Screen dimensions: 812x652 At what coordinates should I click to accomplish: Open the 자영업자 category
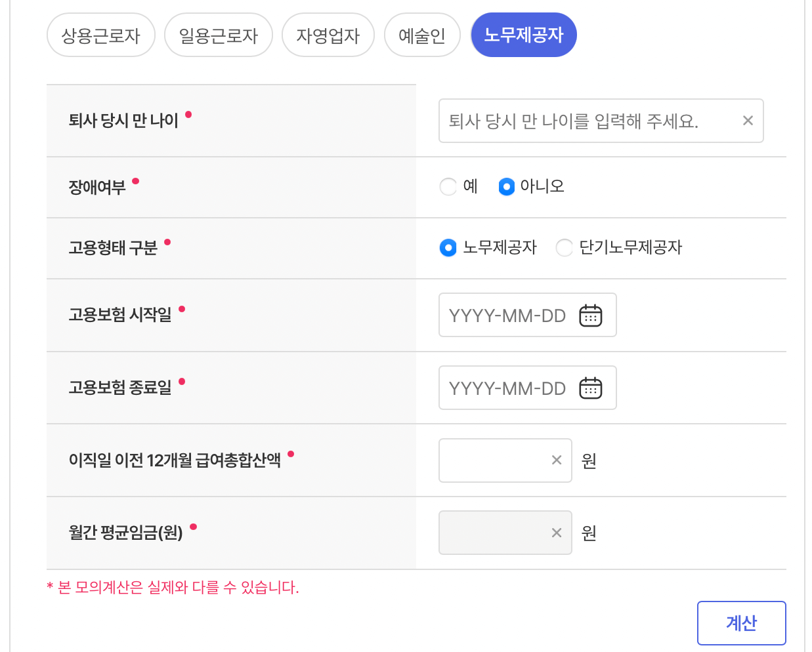pos(328,35)
